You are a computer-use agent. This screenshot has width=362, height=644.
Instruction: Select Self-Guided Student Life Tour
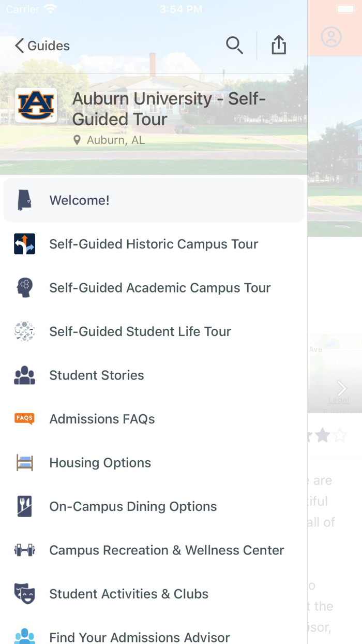pyautogui.click(x=140, y=331)
